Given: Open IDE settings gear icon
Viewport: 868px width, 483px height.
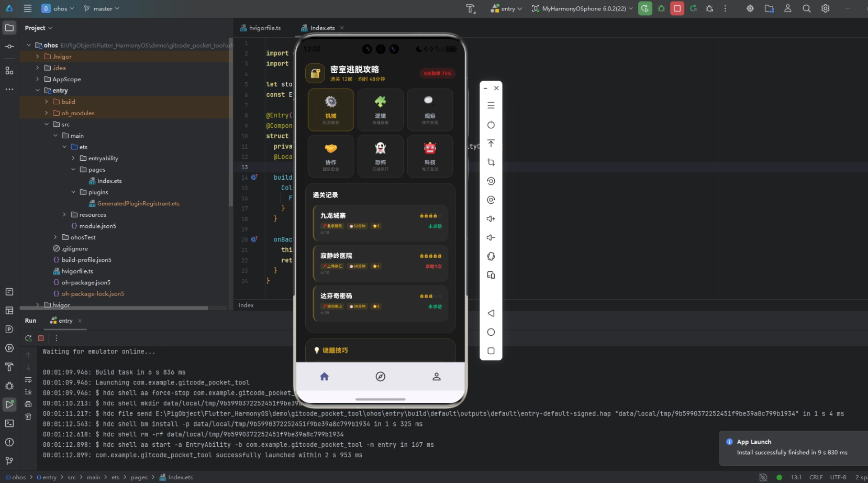Looking at the screenshot, I should tap(826, 8).
